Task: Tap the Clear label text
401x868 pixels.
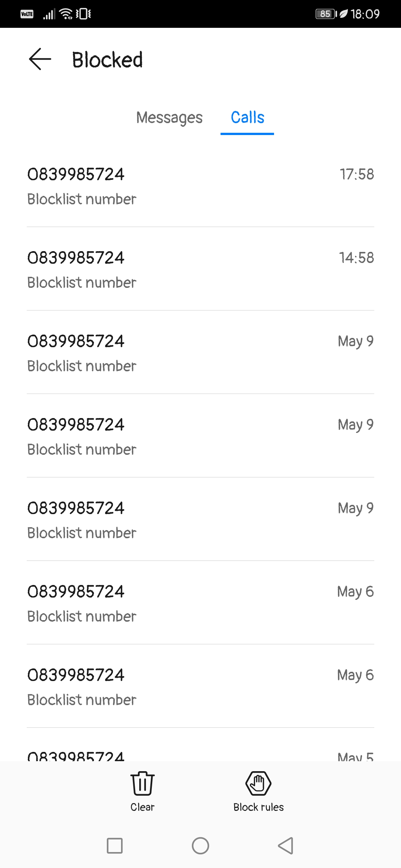Action: point(143,807)
